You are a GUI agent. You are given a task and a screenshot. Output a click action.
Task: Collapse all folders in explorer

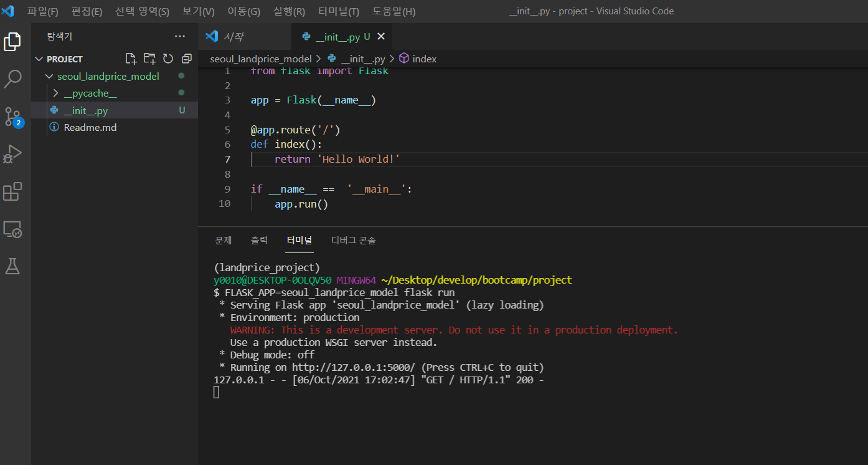186,59
